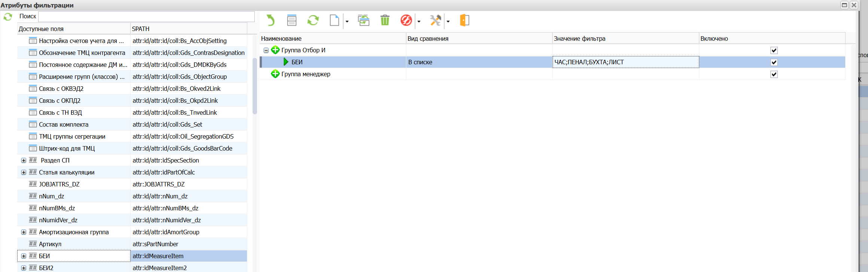Click the available fields vertical scrollbar
This screenshot has height=272, width=868.
[255, 86]
